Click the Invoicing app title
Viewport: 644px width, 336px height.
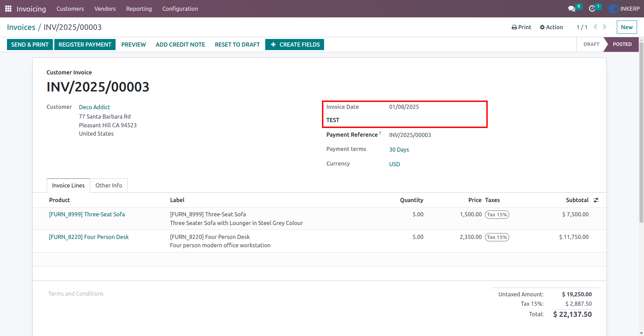coord(31,9)
